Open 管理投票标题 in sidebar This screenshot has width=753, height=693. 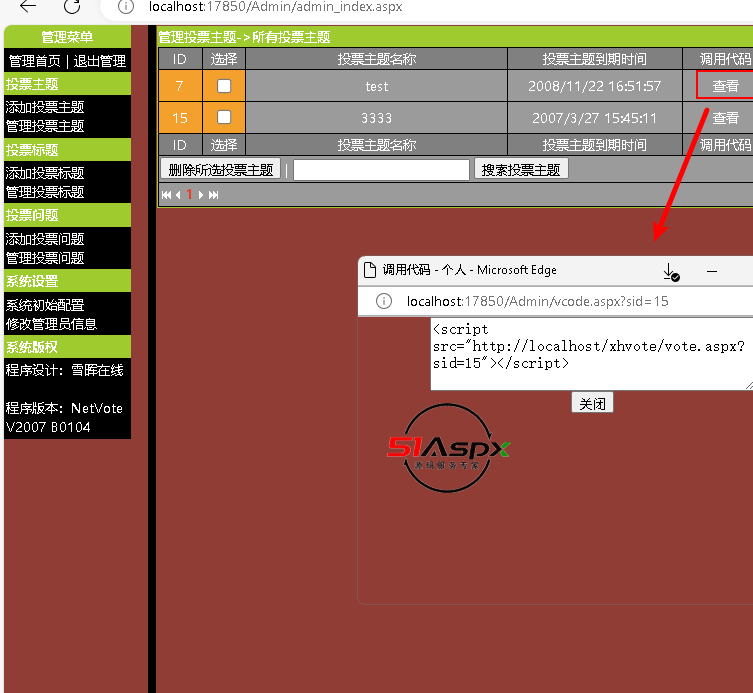coord(45,192)
